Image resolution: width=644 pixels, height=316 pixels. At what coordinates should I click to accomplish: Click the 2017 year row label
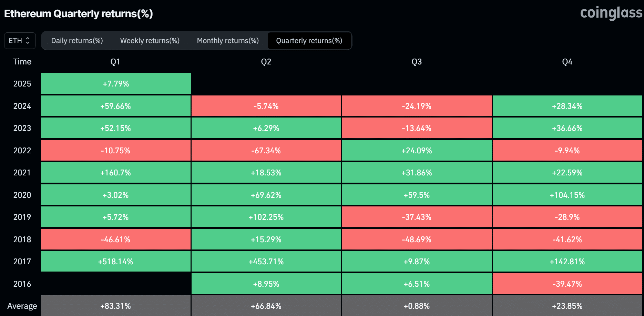point(22,262)
